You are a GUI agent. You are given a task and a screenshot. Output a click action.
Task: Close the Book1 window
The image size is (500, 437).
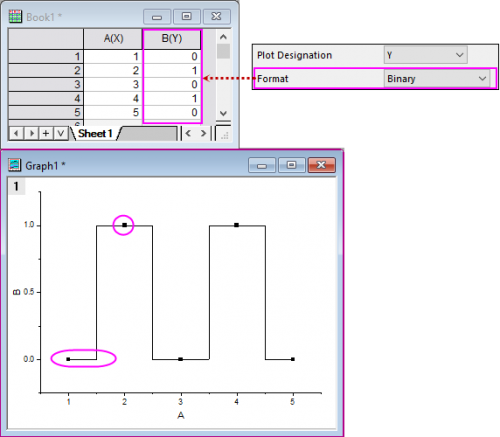point(216,17)
